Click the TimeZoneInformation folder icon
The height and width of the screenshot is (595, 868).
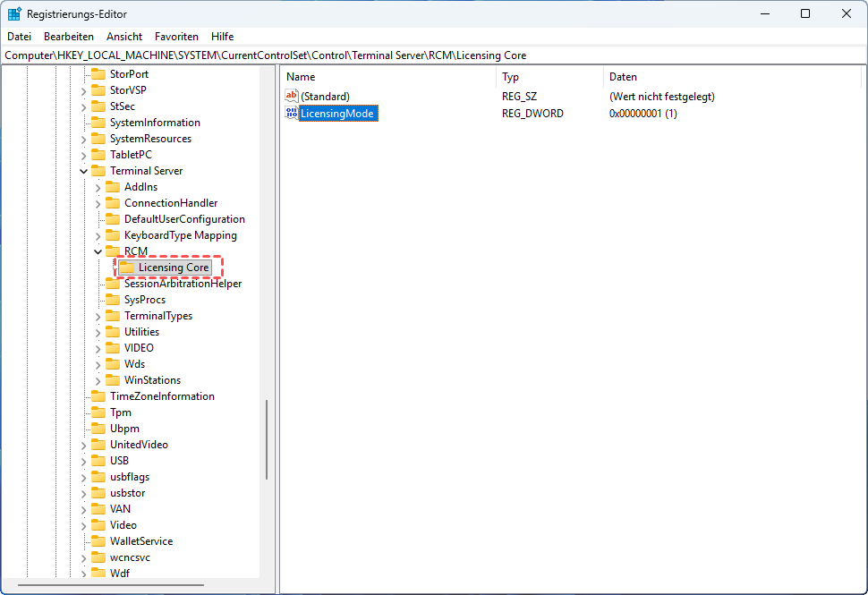[x=98, y=396]
